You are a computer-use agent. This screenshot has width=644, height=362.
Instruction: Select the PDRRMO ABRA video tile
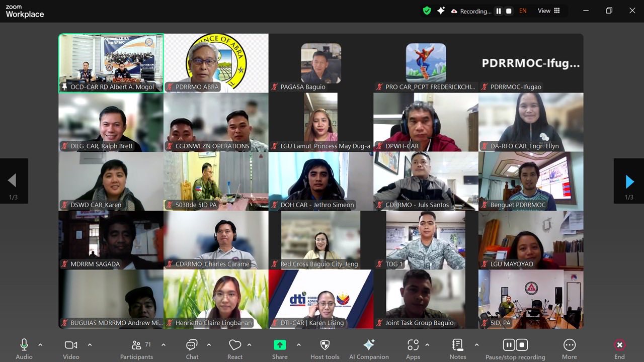coord(216,63)
